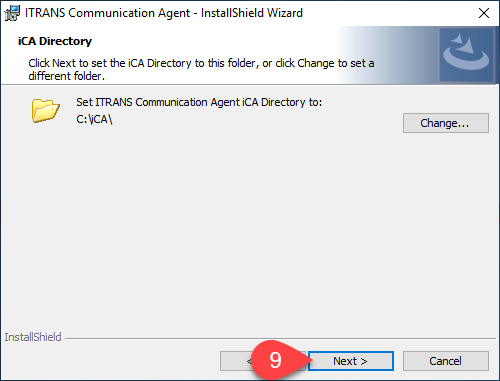Select the C:\iCA\ directory path text

[x=94, y=119]
